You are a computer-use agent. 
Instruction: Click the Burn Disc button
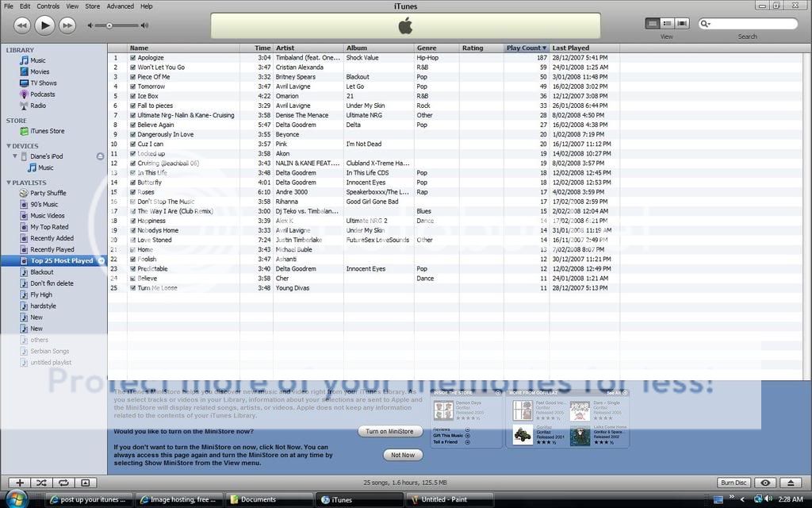[733, 483]
